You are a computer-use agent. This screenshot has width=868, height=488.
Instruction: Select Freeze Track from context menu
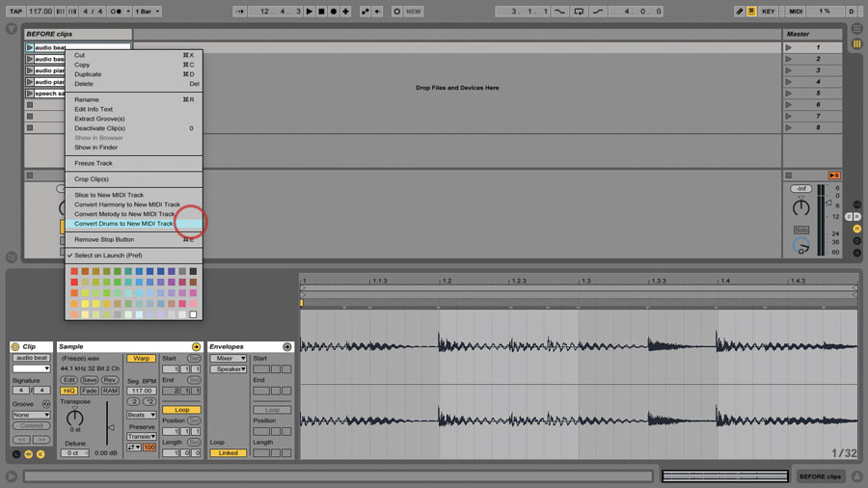94,163
